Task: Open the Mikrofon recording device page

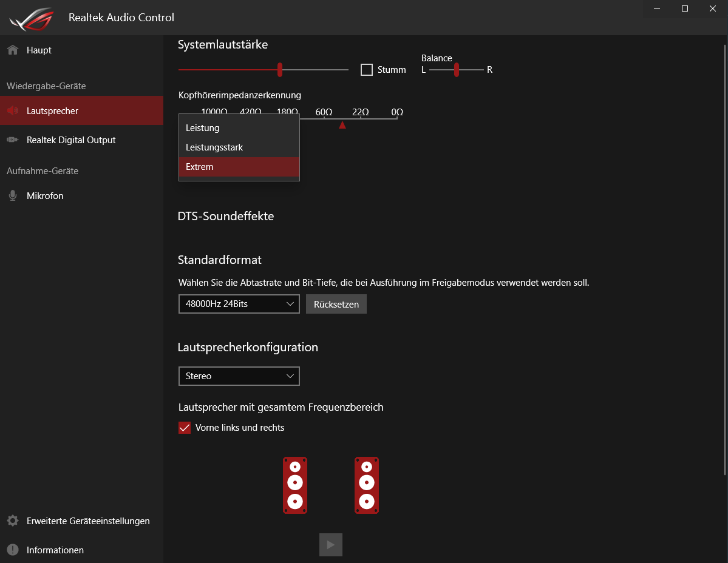Action: (82, 196)
